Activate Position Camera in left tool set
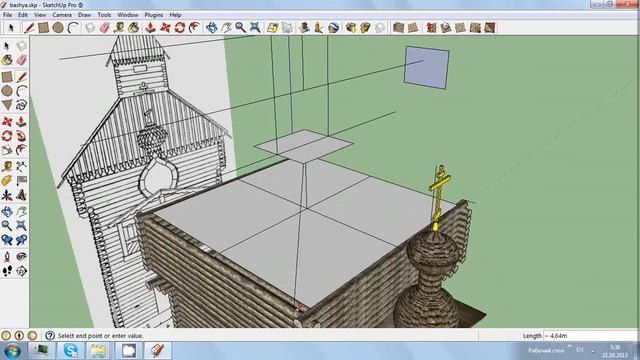 coord(7,256)
